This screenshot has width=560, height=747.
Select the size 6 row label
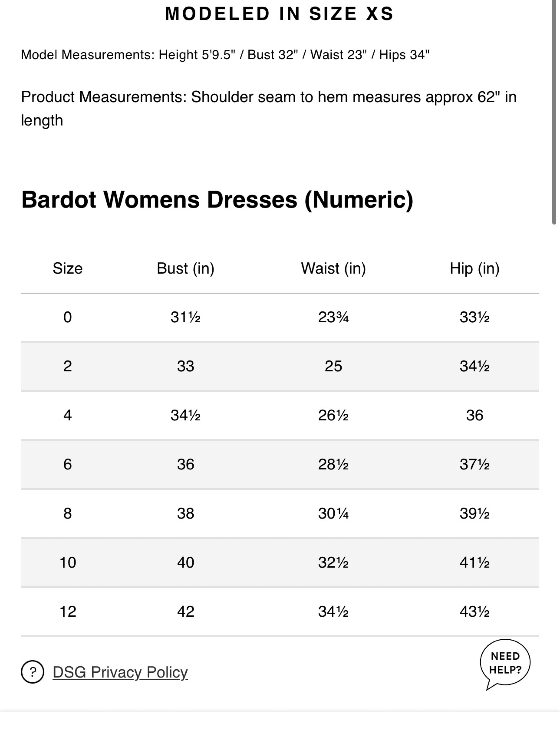(x=67, y=464)
